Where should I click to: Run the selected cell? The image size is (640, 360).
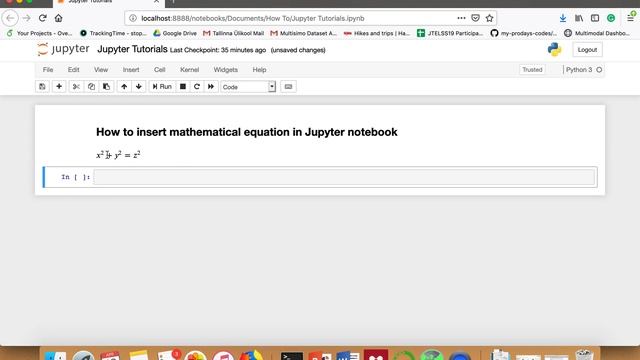pyautogui.click(x=162, y=87)
